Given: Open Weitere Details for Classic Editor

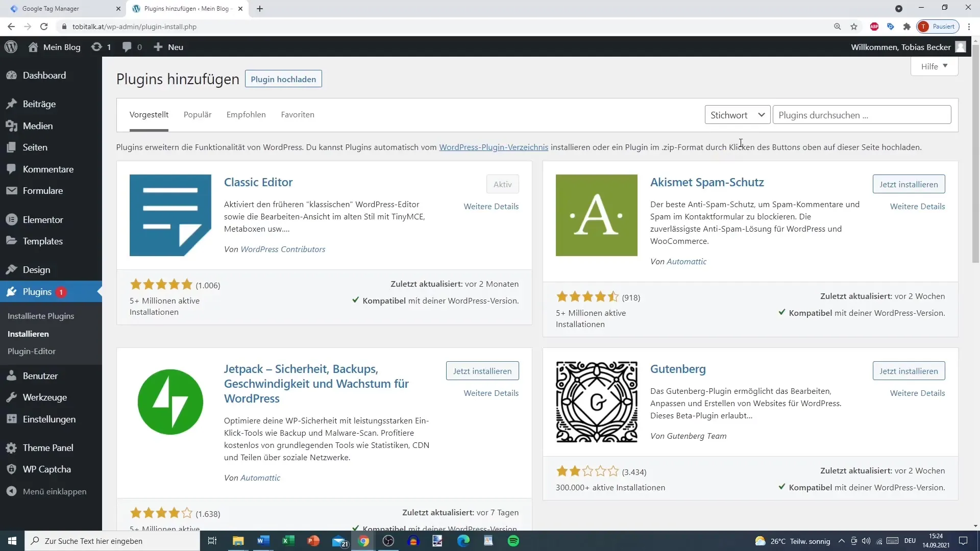Looking at the screenshot, I should (491, 207).
